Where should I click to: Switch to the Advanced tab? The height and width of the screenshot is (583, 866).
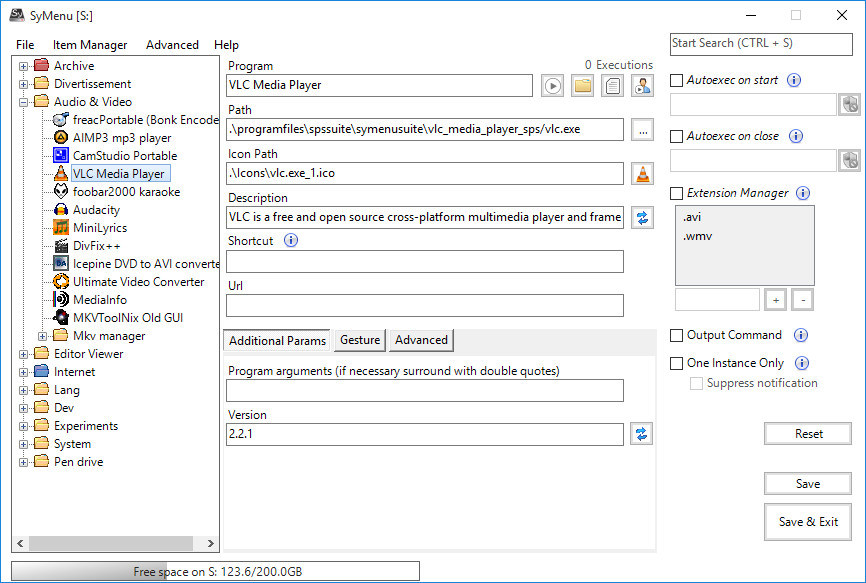[421, 340]
